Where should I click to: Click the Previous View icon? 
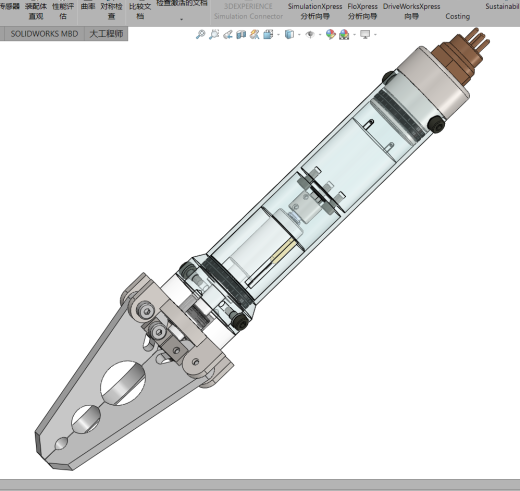(228, 34)
